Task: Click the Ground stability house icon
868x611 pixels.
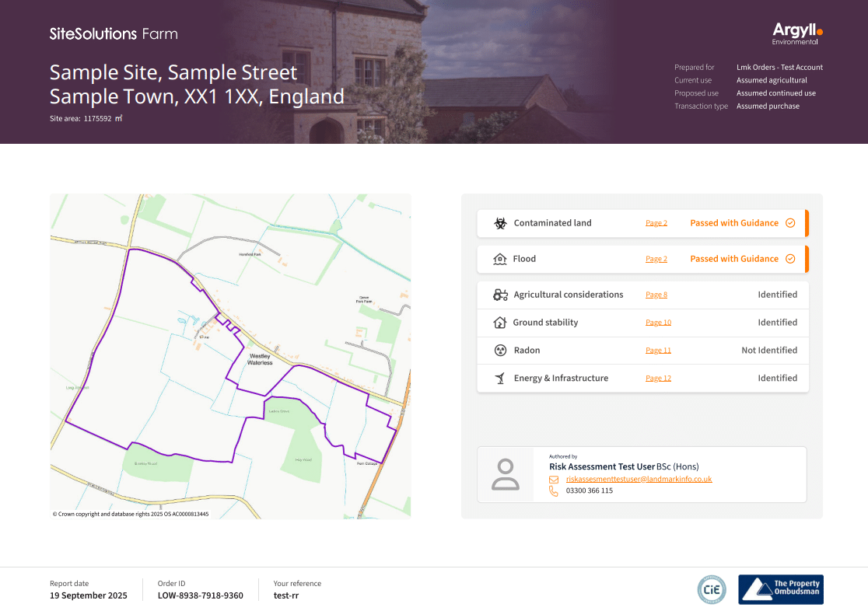Action: [500, 323]
